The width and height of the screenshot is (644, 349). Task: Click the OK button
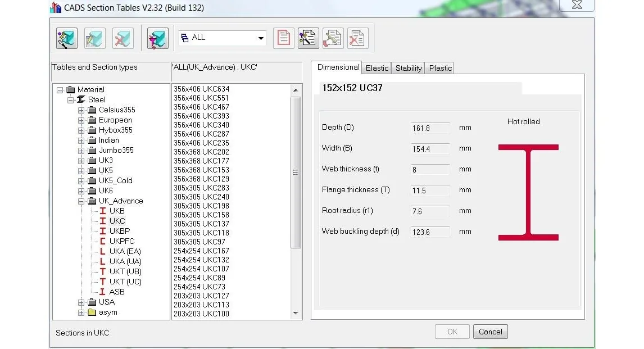pos(452,332)
